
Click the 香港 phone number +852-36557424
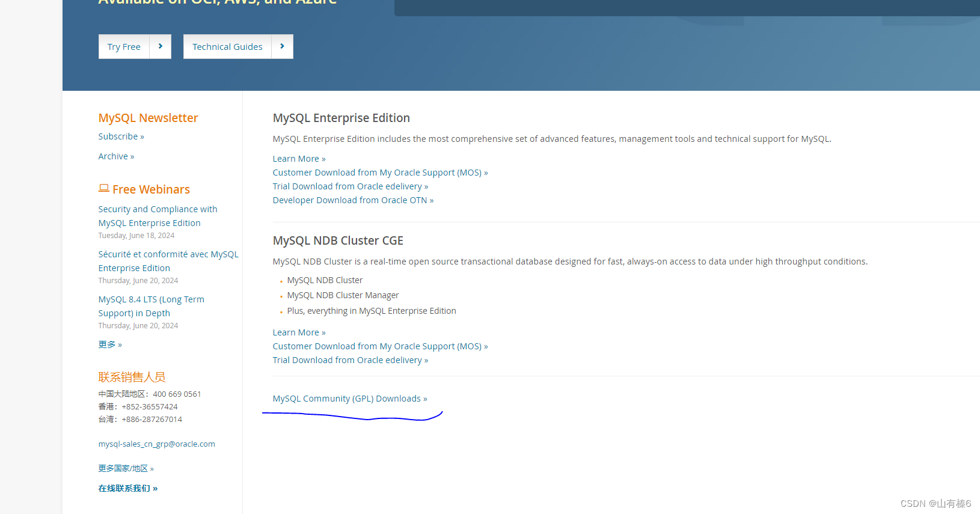[150, 407]
